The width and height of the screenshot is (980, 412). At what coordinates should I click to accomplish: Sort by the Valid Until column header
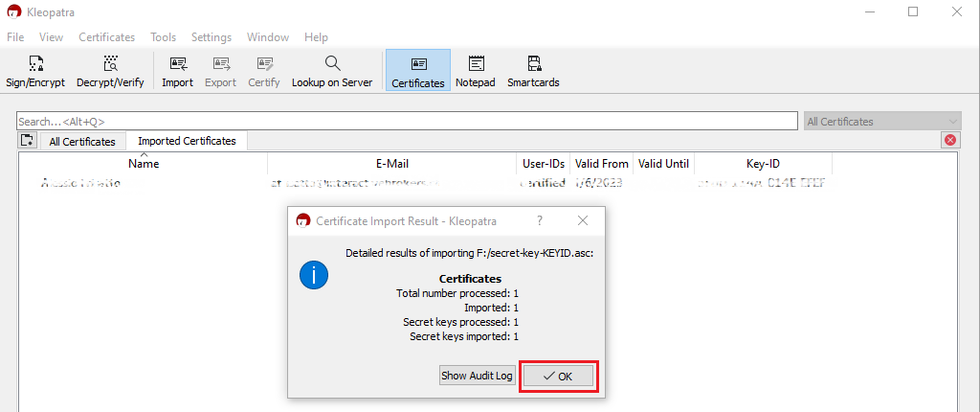point(663,164)
